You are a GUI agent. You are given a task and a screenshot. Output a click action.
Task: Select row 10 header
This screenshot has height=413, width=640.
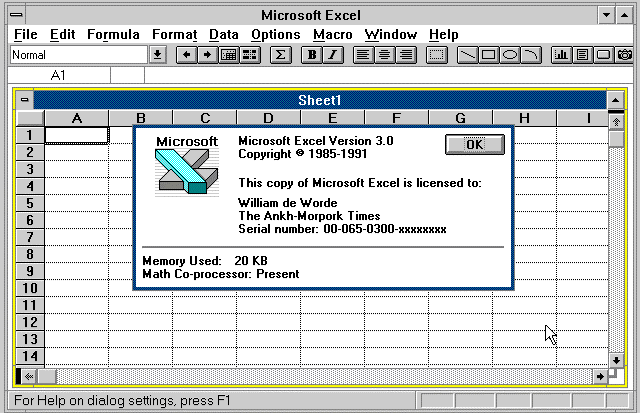[x=30, y=288]
